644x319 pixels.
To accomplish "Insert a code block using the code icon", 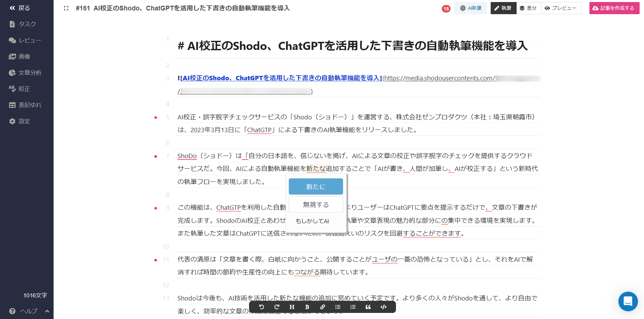I will 383,307.
